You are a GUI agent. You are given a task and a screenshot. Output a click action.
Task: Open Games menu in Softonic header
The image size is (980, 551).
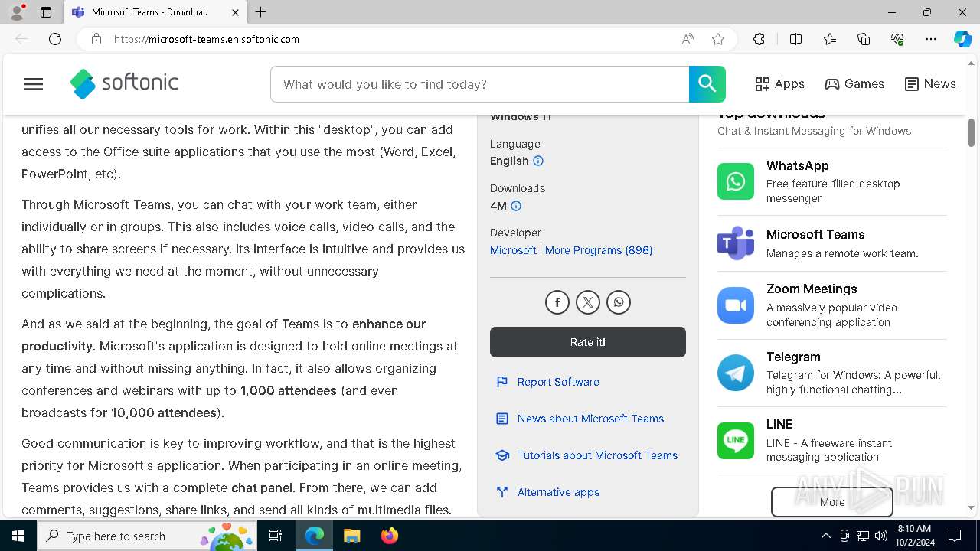[x=854, y=84]
